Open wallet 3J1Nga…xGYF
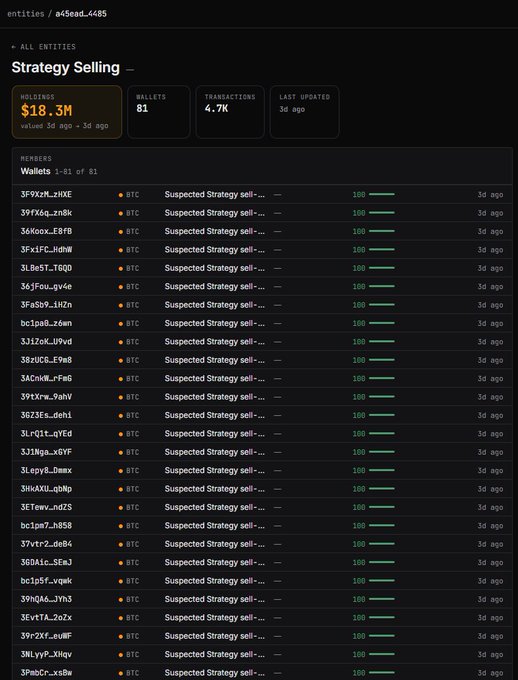518x680 pixels. point(46,452)
